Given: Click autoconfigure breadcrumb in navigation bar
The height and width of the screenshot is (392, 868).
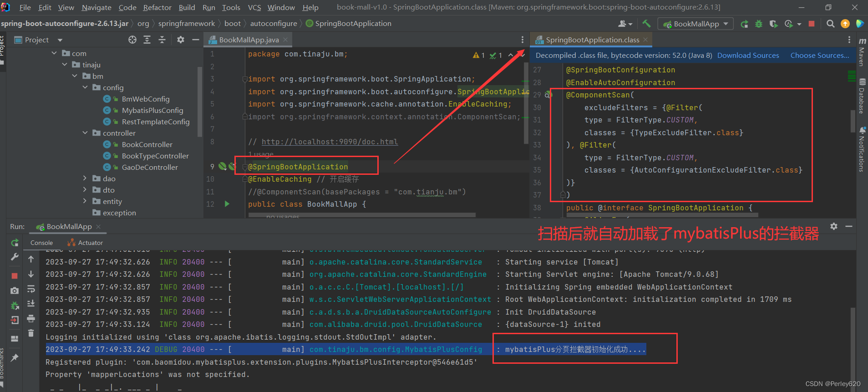Looking at the screenshot, I should 274,24.
